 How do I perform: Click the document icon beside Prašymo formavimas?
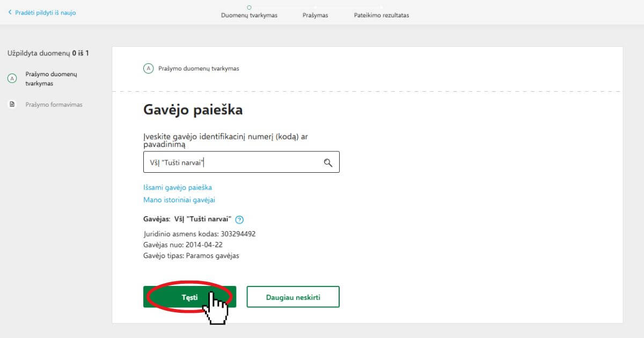pyautogui.click(x=12, y=105)
